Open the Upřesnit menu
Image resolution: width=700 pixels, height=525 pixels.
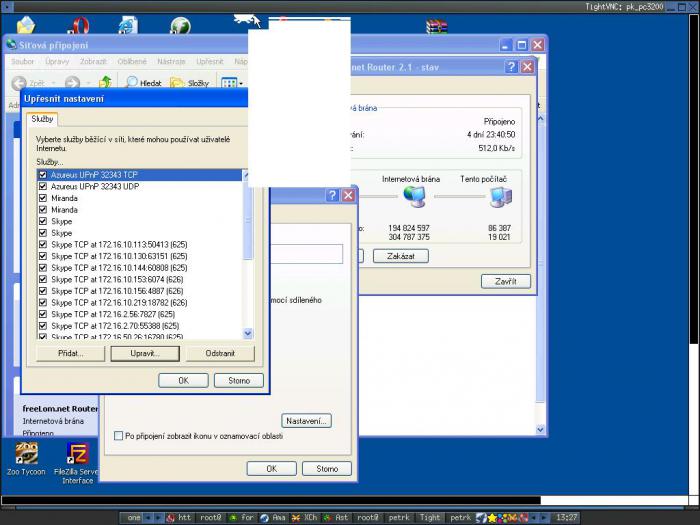pyautogui.click(x=210, y=62)
